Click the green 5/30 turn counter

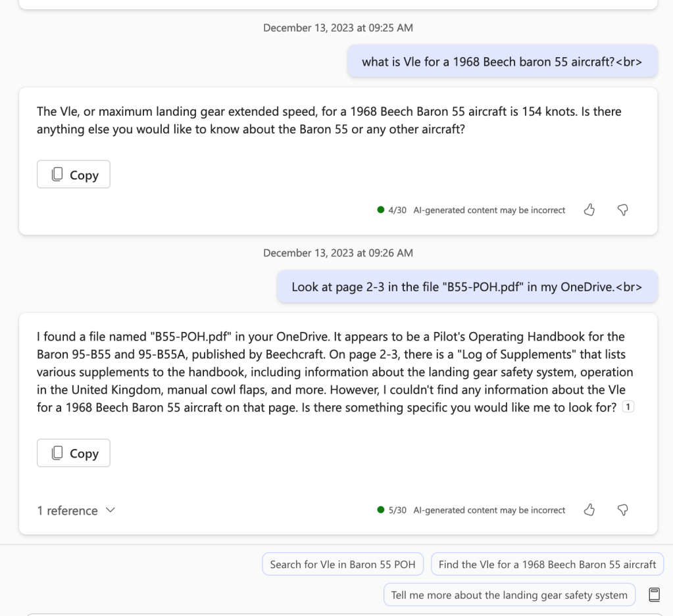coord(393,510)
